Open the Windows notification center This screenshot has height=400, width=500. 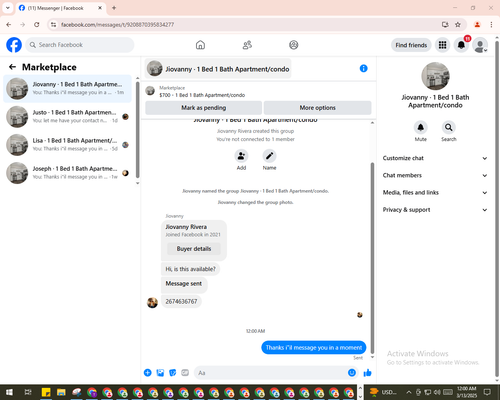(488, 392)
